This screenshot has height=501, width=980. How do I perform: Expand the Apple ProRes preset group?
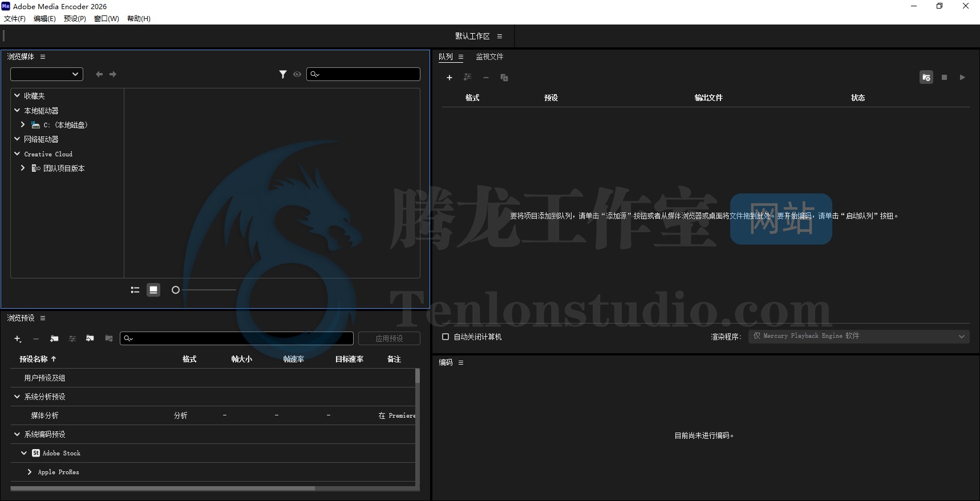[30, 472]
